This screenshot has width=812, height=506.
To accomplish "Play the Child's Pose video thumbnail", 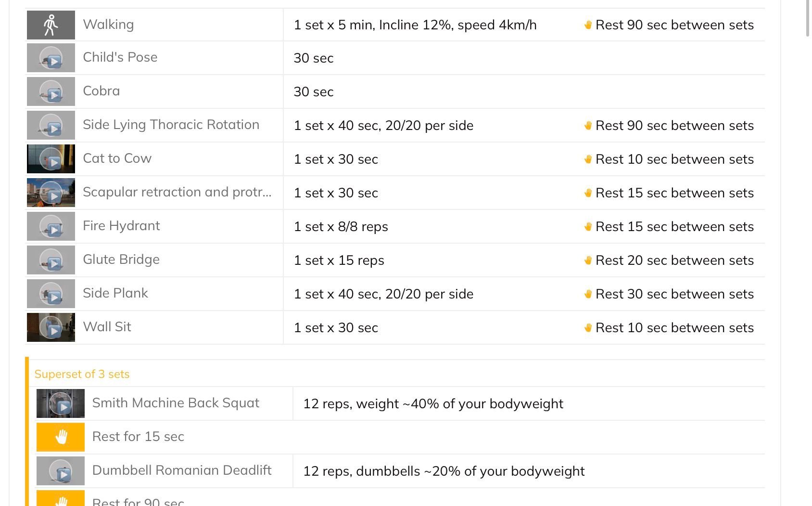I will tap(51, 58).
